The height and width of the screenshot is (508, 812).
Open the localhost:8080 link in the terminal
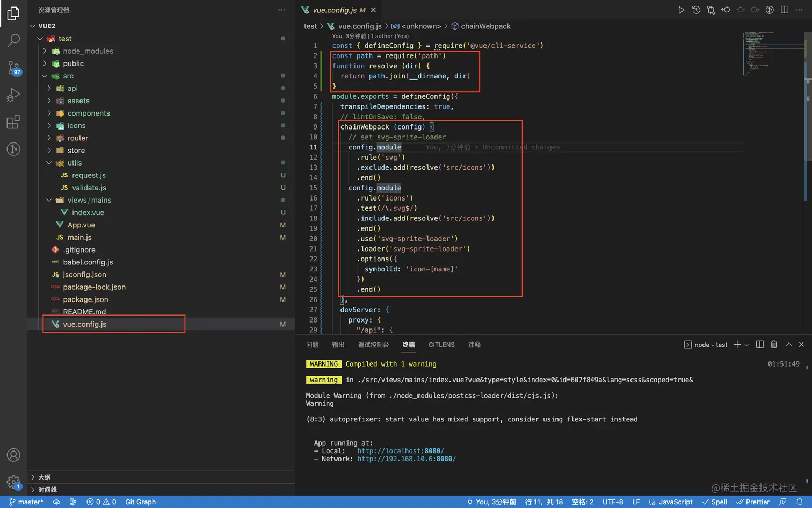401,451
